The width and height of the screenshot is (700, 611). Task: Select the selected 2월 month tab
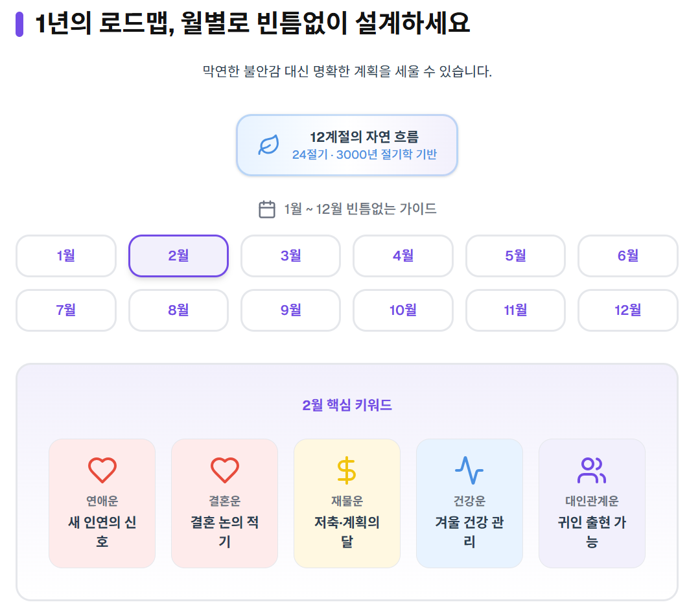(178, 256)
